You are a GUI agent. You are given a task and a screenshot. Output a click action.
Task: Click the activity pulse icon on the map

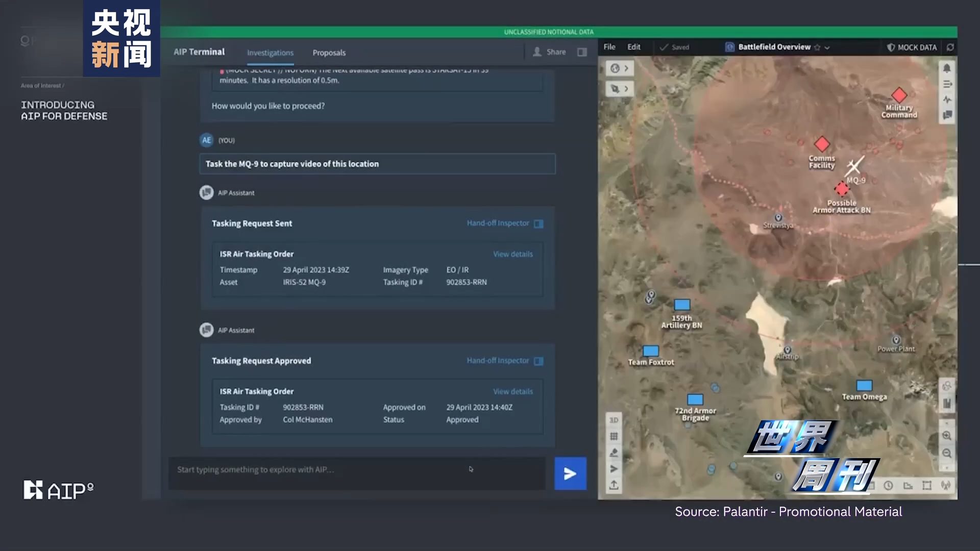pyautogui.click(x=947, y=99)
